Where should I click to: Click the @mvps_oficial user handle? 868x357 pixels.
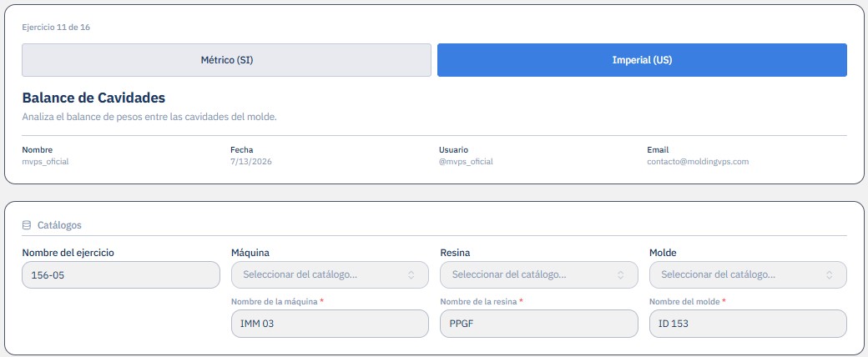click(x=466, y=162)
